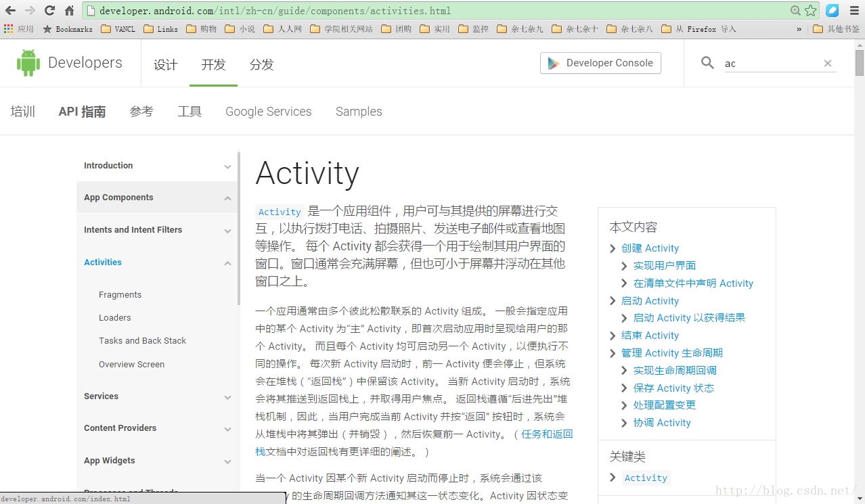Expand the 创建 Activity contents chevron
865x504 pixels.
613,248
